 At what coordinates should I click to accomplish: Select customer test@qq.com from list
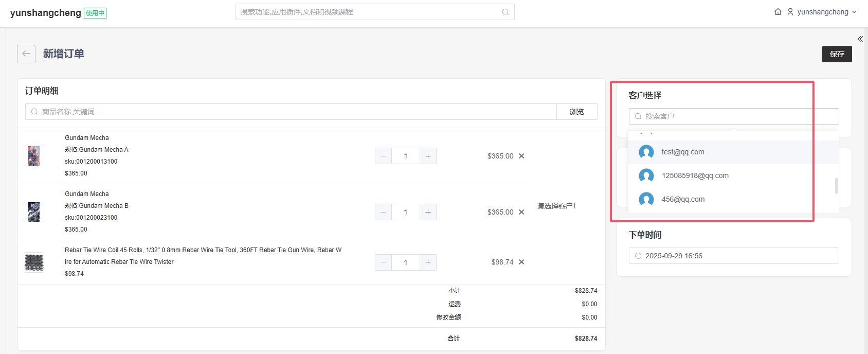click(x=683, y=152)
